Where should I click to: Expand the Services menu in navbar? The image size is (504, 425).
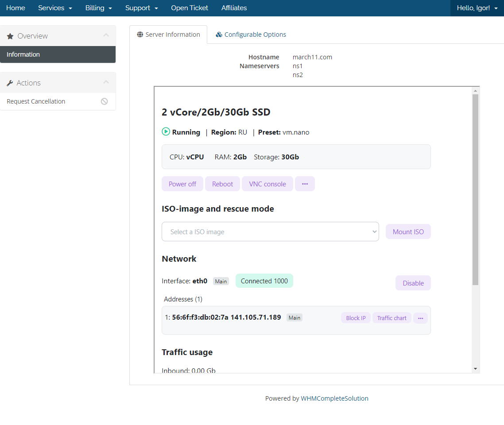[x=55, y=8]
